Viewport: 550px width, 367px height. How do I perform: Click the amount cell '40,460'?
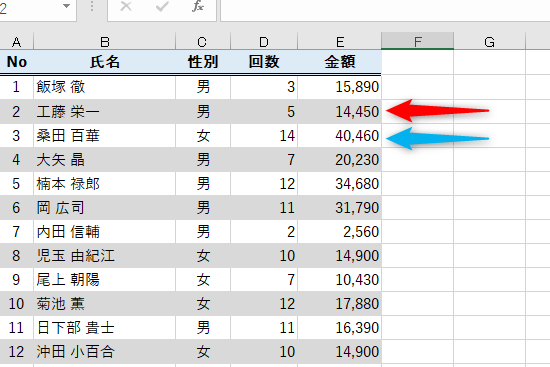click(x=340, y=135)
